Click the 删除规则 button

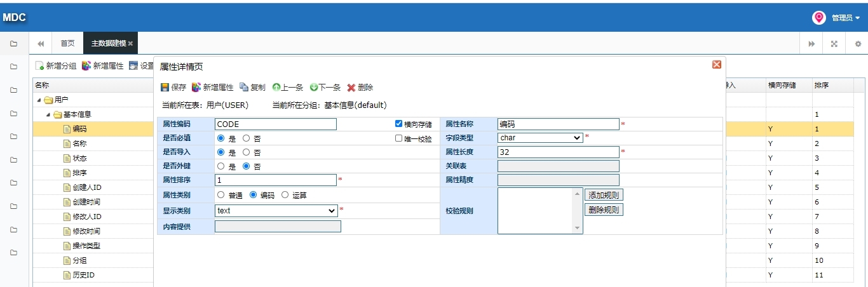click(x=604, y=210)
